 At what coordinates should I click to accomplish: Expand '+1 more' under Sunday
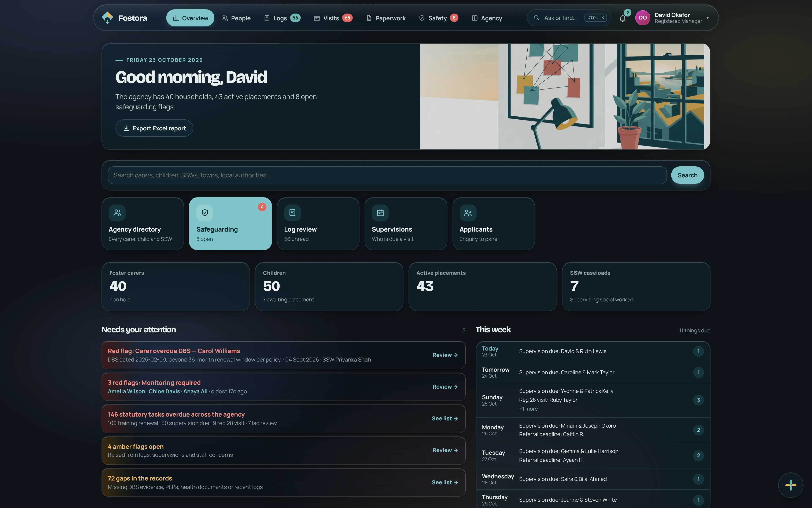[528, 409]
